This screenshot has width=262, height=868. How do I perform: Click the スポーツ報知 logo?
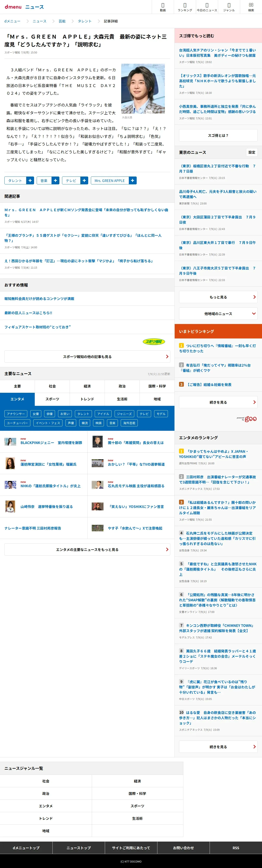coord(154,342)
